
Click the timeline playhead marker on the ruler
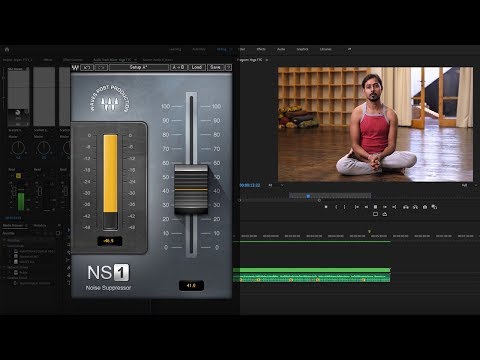369,231
